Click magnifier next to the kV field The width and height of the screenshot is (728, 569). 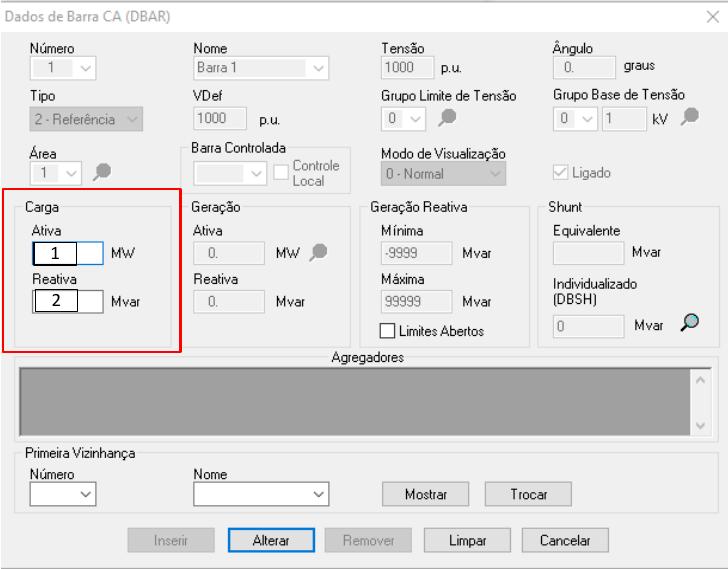pyautogui.click(x=689, y=118)
